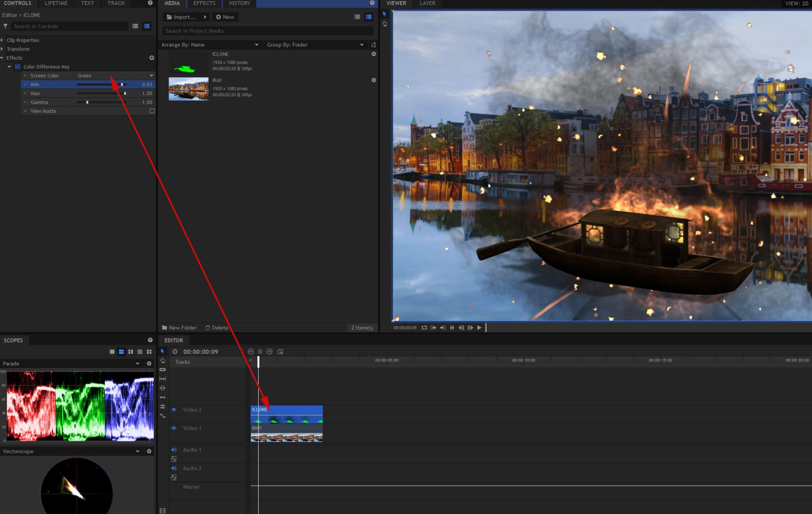Jump to next keyframe arrow in Editor
812x514 pixels.
[269, 352]
